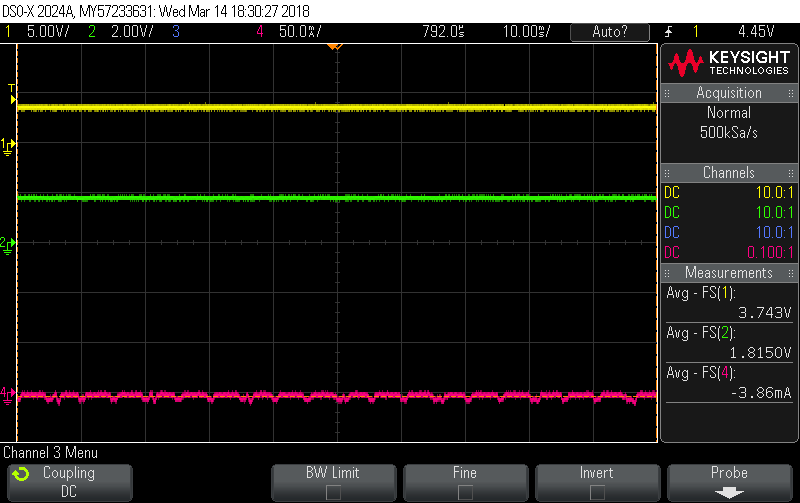Select channel 1 scale 5.00V/
Screen dimensions: 800x503
(x=48, y=32)
